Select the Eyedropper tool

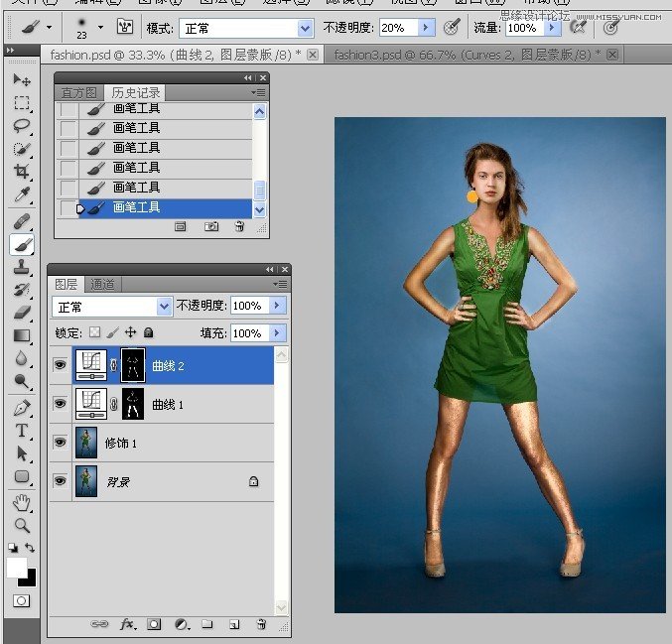pyautogui.click(x=22, y=194)
